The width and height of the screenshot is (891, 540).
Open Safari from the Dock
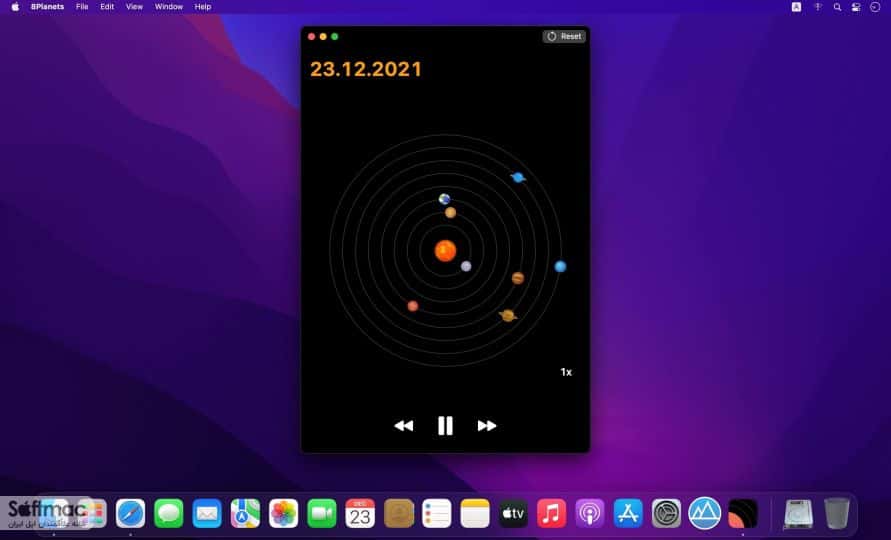130,513
